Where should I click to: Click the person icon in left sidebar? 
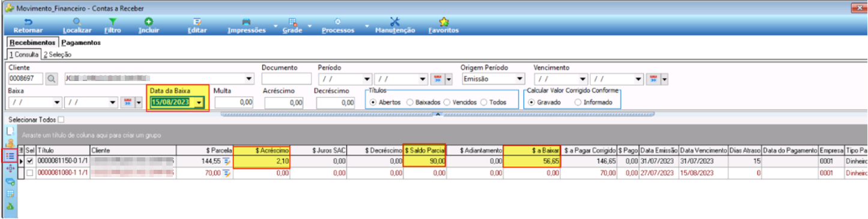(x=10, y=143)
